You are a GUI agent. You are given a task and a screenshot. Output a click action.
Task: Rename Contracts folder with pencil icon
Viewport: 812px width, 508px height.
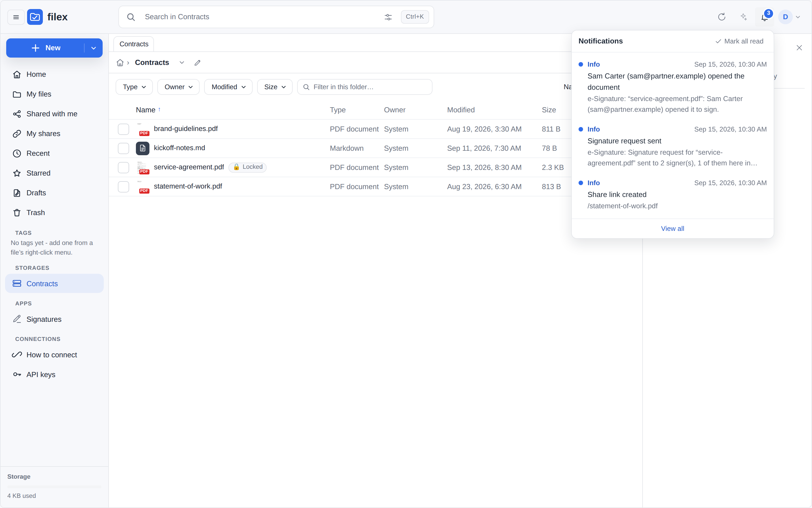pyautogui.click(x=197, y=63)
